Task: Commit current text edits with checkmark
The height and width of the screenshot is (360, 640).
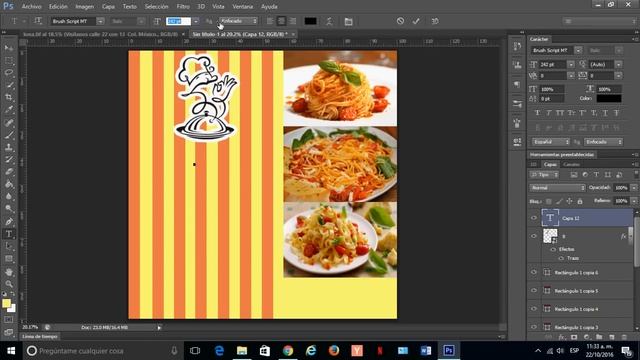Action: tap(416, 21)
